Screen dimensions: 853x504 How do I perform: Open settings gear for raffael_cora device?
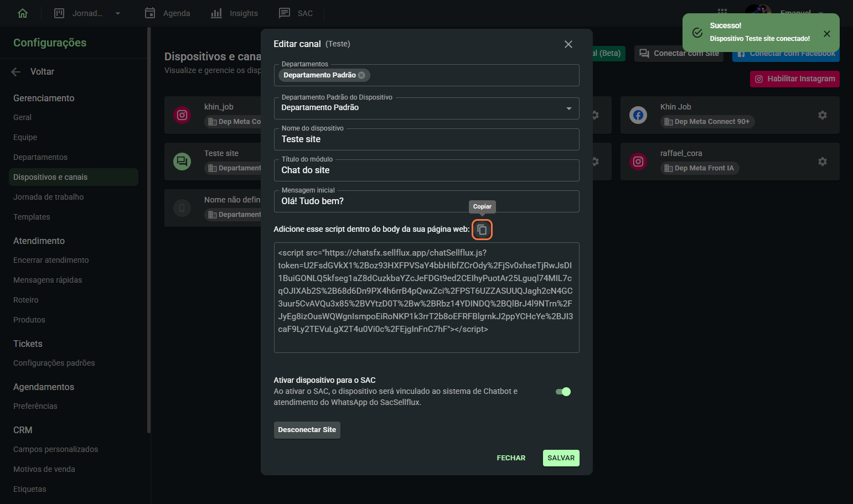(823, 162)
